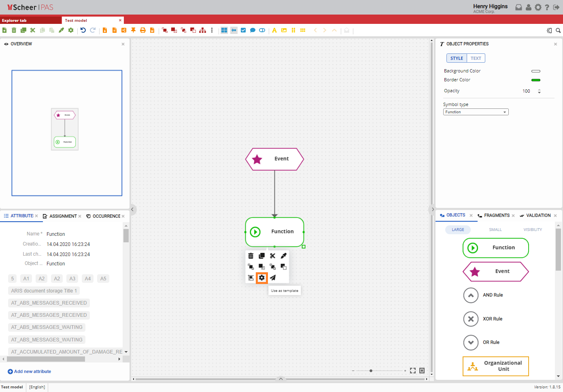This screenshot has height=392, width=563.
Task: Open the help question mark icon
Action: [547, 7]
